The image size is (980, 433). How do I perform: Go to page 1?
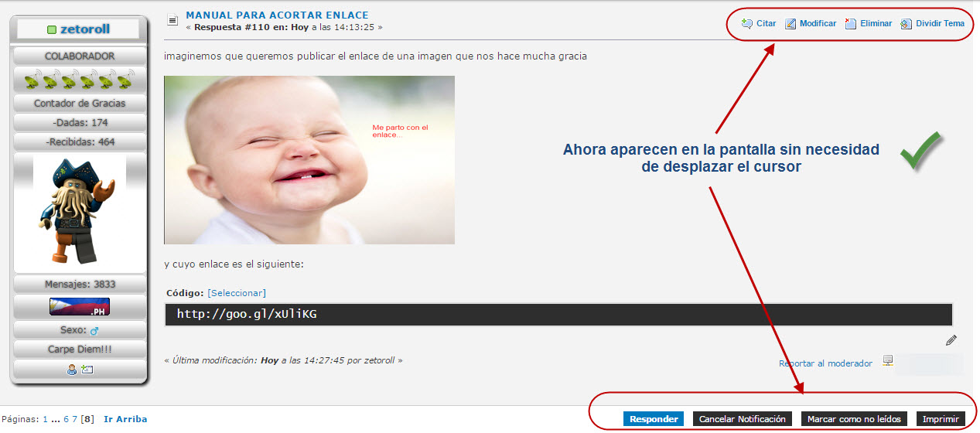point(45,419)
